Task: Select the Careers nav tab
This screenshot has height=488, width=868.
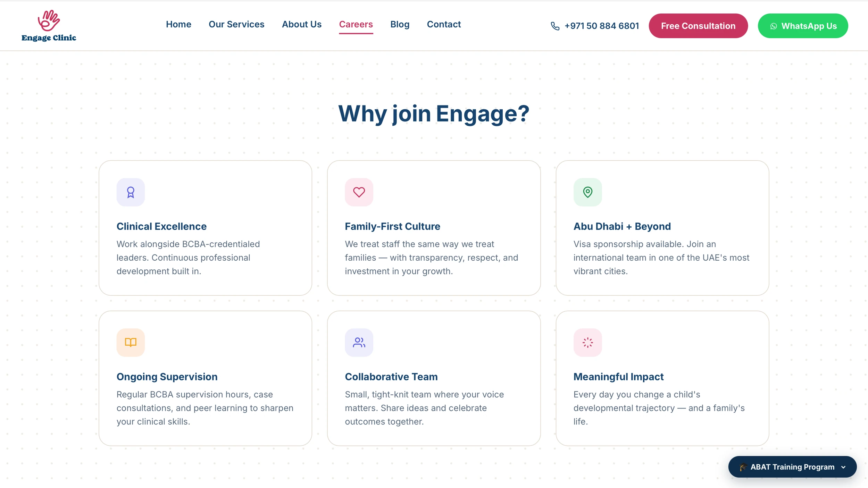Action: [356, 24]
